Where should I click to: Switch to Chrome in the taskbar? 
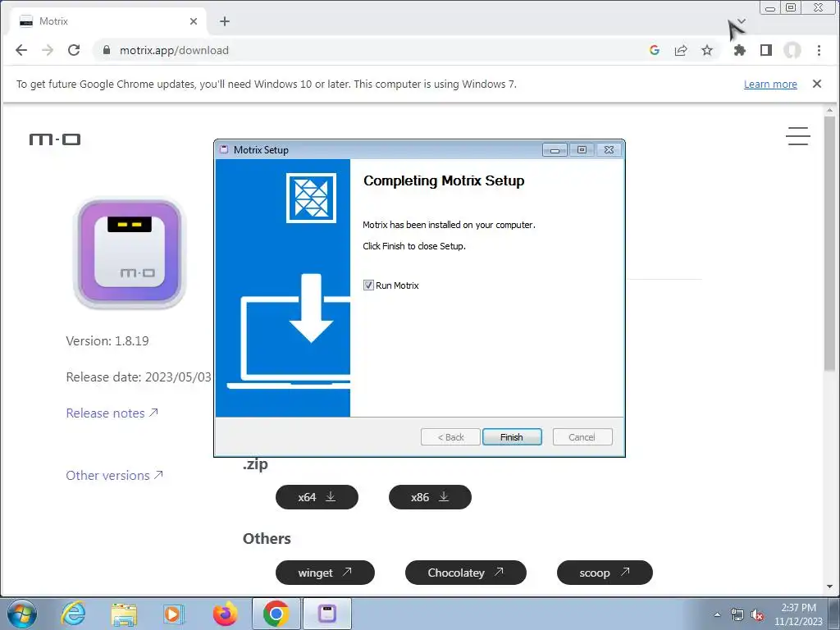click(276, 614)
